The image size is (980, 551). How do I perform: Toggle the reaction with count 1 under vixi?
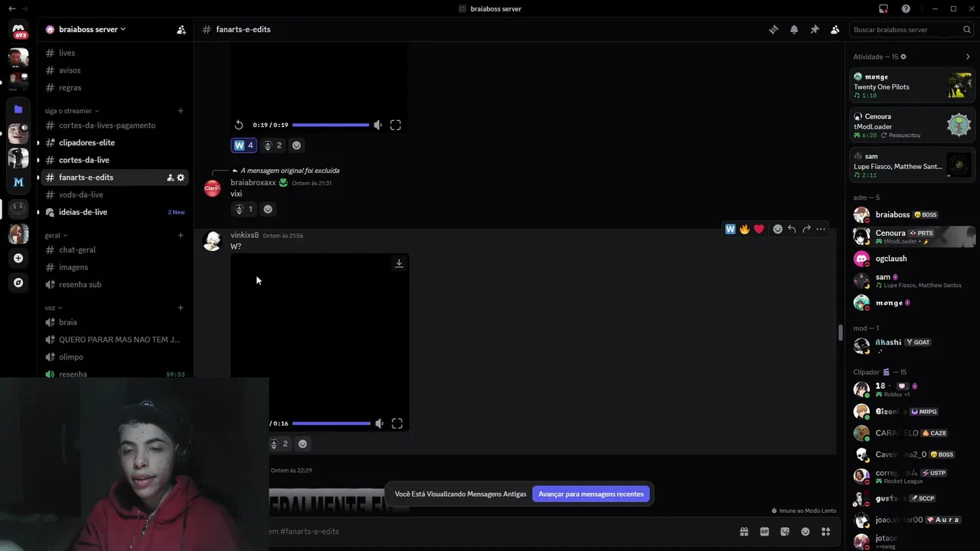[x=243, y=209]
